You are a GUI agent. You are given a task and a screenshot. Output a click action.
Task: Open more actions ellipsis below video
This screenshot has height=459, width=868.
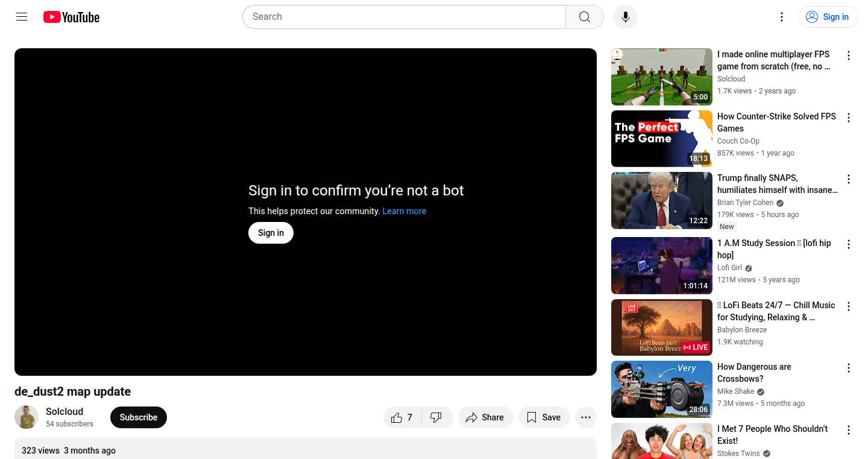(586, 417)
